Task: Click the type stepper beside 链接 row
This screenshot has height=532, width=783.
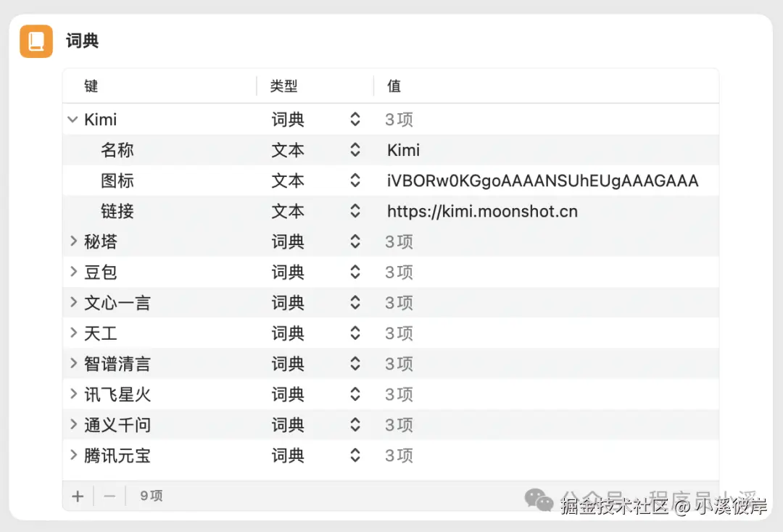Action: click(x=355, y=211)
